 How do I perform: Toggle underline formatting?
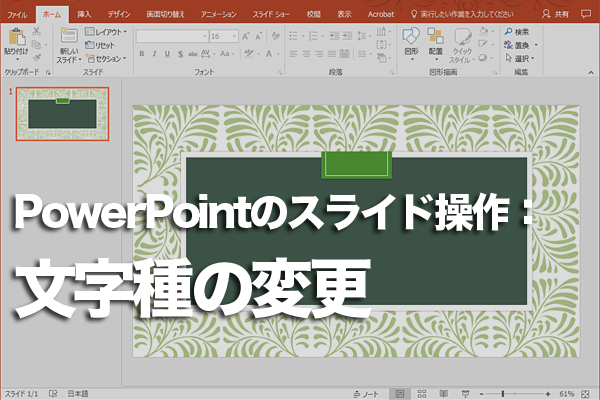pos(167,54)
